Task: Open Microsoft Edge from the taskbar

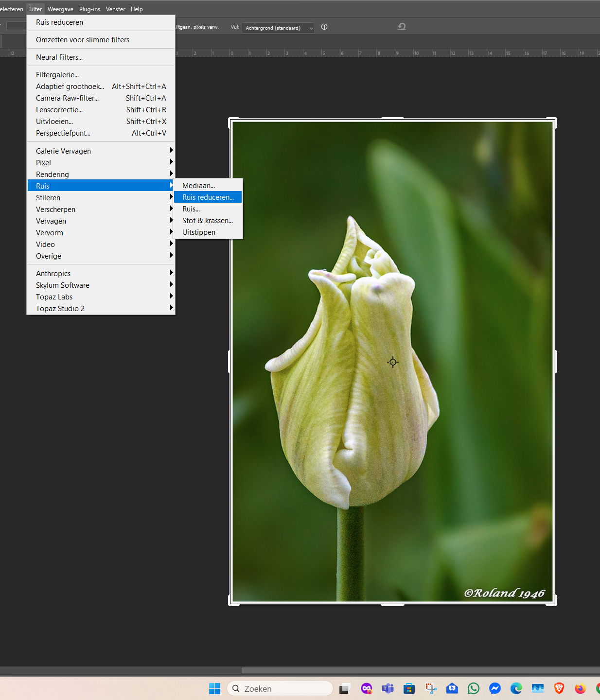Action: pyautogui.click(x=516, y=688)
